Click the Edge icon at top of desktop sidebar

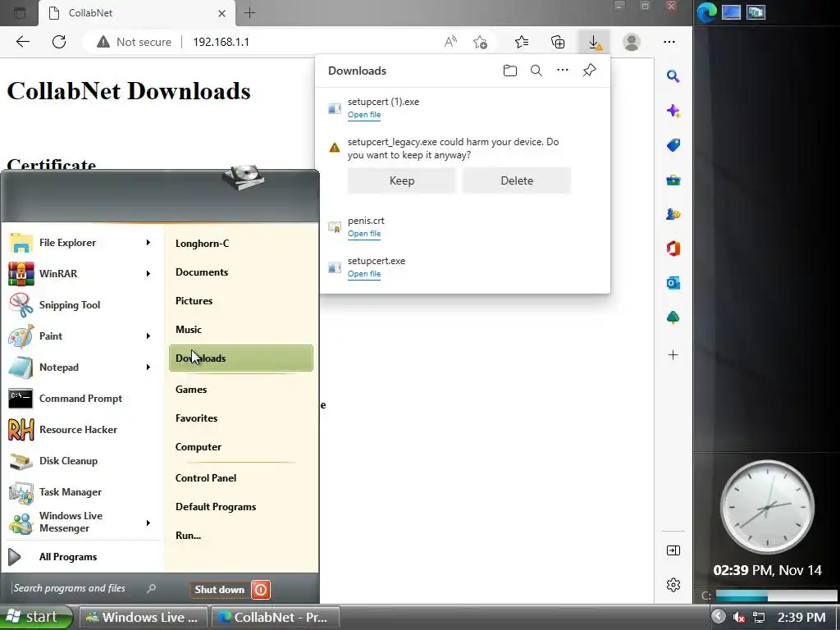706,12
